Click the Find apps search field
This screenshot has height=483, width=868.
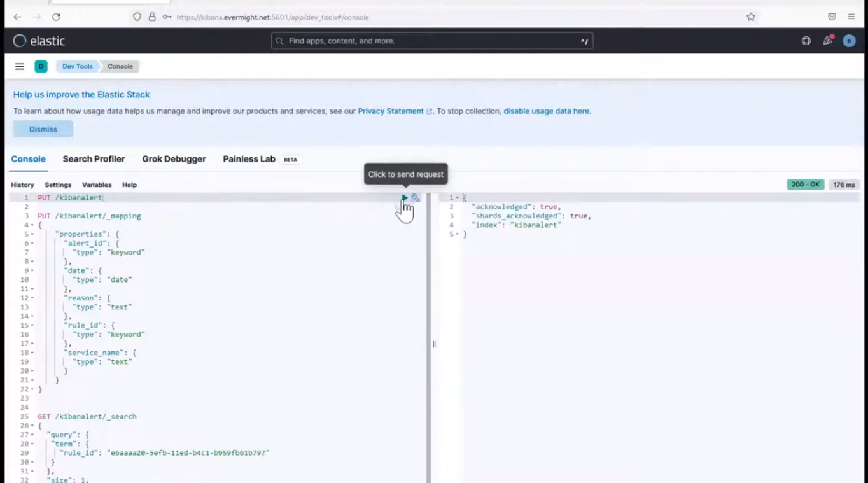coord(432,41)
